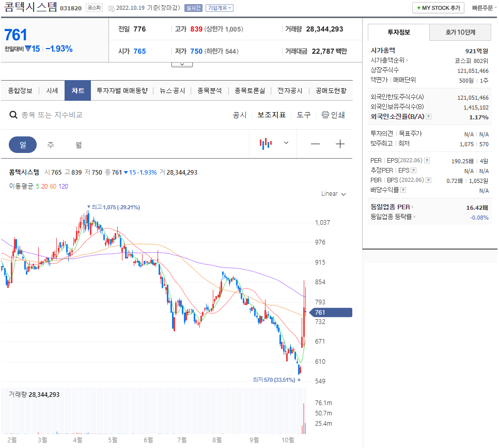
Task: Click the 거래대금 22,787 백만 value
Action: pyautogui.click(x=330, y=51)
